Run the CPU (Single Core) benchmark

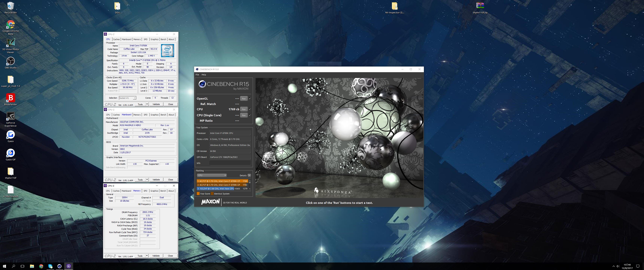pos(244,115)
